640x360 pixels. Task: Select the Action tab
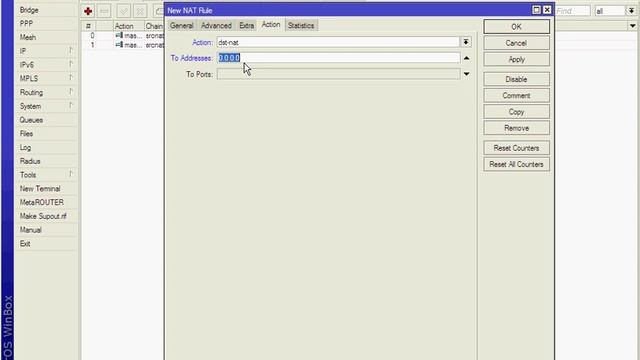click(x=271, y=24)
